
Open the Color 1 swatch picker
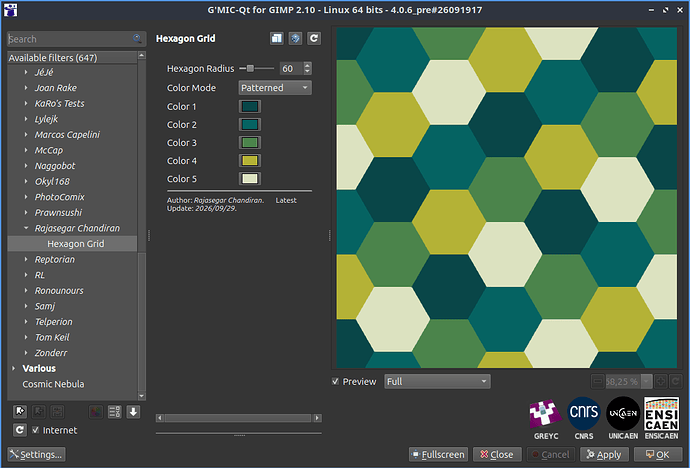(x=250, y=106)
